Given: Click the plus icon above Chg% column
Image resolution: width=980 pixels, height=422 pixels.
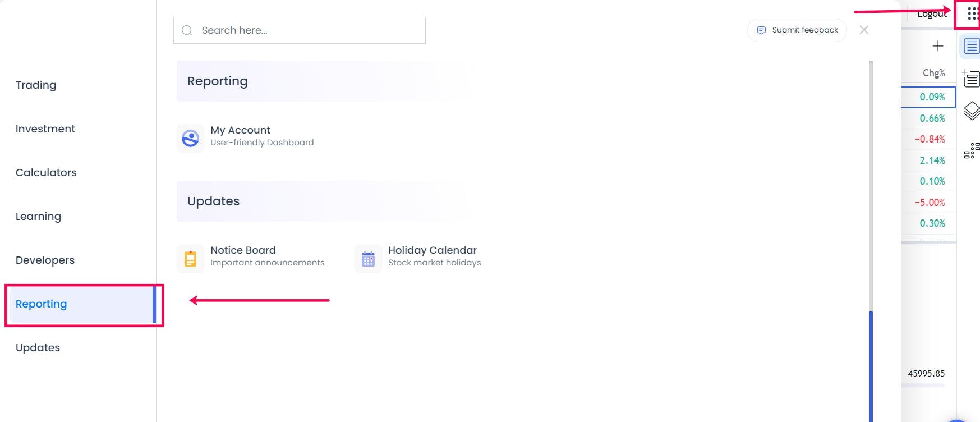Looking at the screenshot, I should 938,46.
